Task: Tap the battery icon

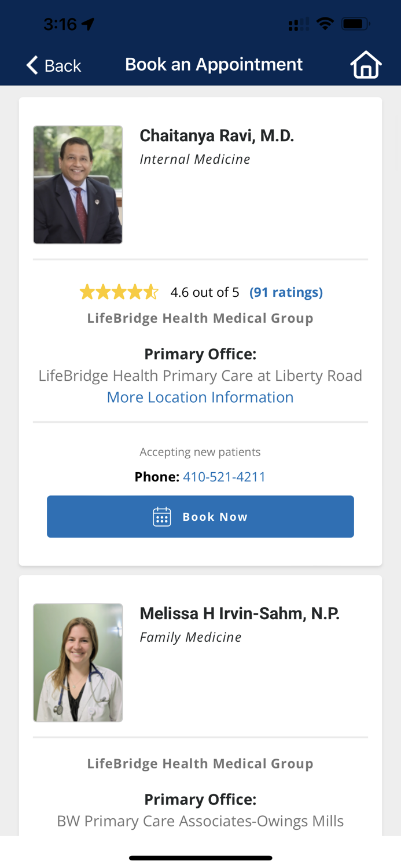Action: [x=355, y=22]
